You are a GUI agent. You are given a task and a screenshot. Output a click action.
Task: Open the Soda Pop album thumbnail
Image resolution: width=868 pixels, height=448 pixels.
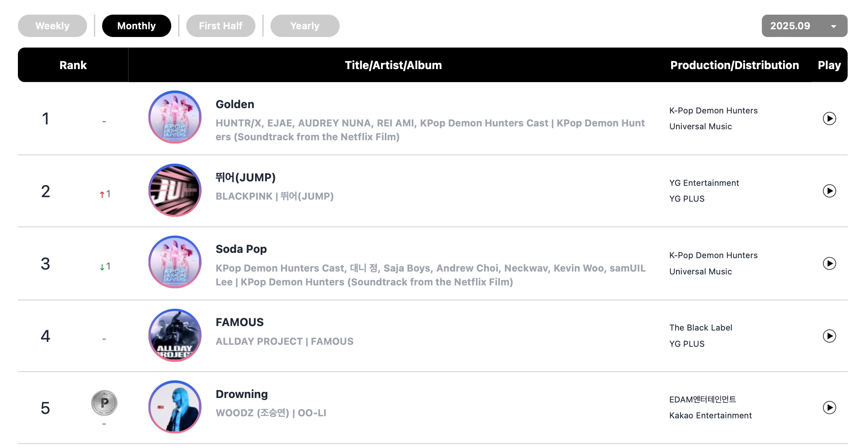(x=175, y=262)
